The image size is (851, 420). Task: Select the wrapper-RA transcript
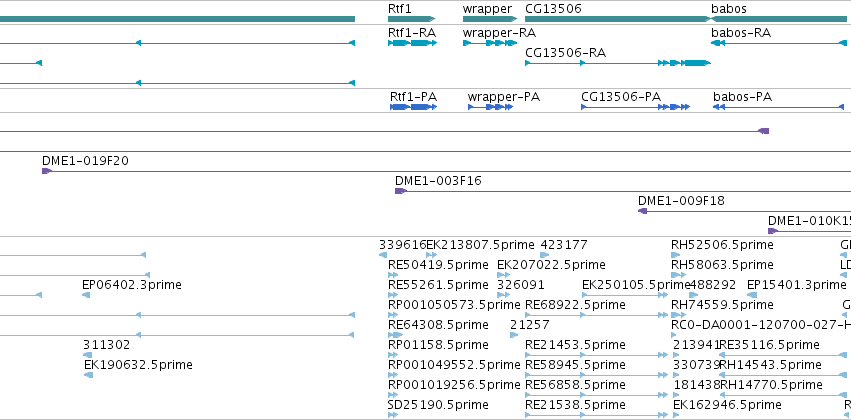(x=490, y=43)
